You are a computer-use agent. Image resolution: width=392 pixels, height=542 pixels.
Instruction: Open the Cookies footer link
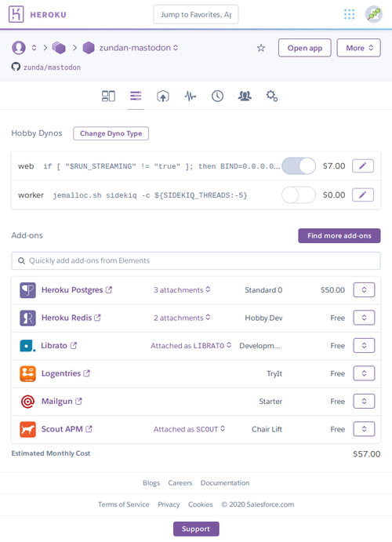(201, 504)
